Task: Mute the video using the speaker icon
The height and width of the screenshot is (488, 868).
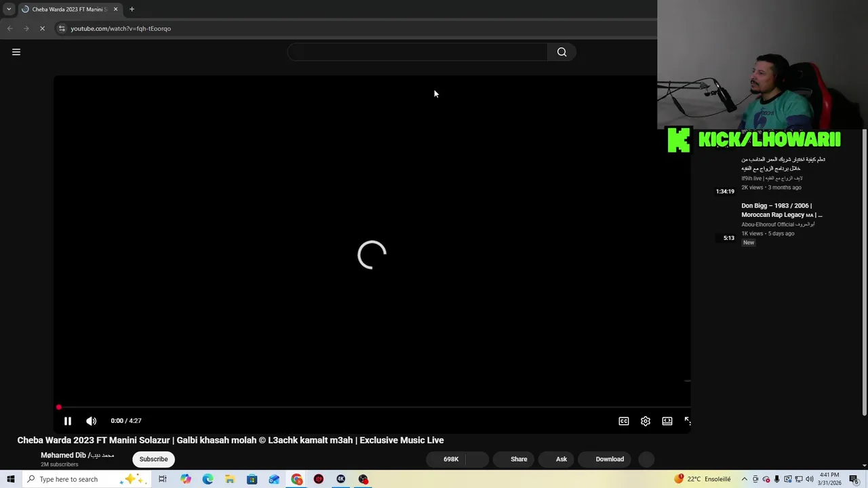Action: tap(92, 421)
